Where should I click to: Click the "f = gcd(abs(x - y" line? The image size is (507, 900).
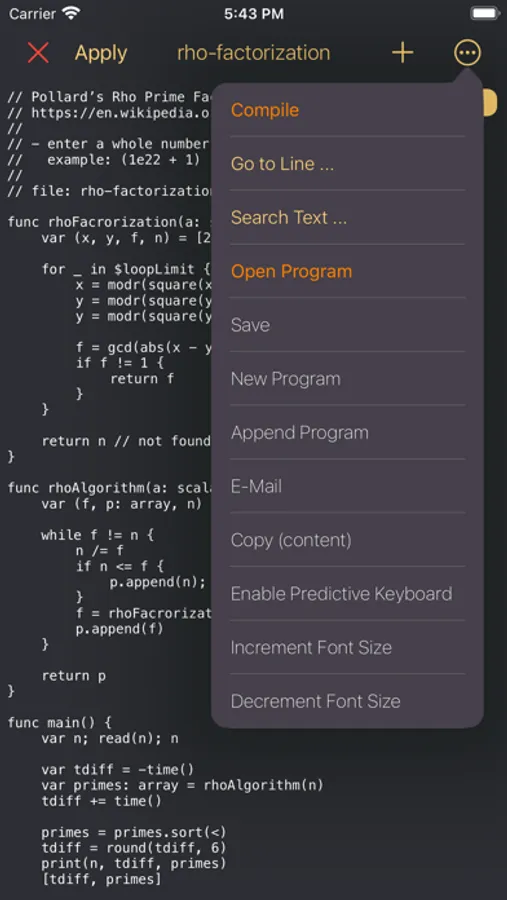(x=144, y=347)
